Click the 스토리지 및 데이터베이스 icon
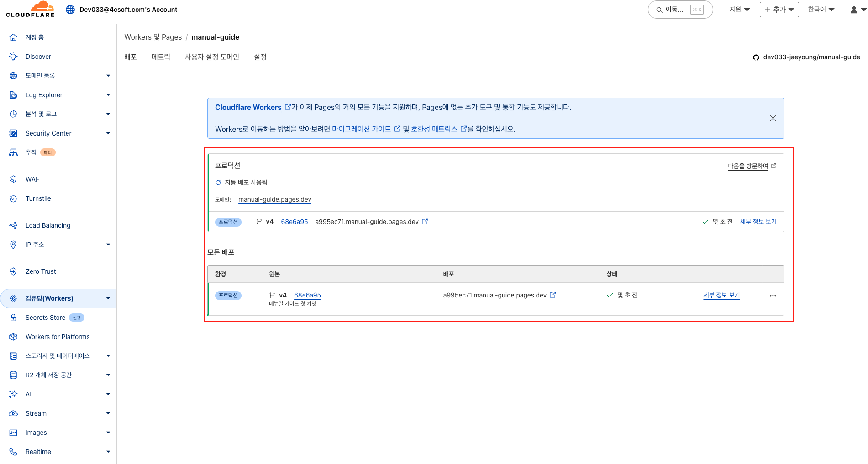The height and width of the screenshot is (464, 868). click(x=13, y=356)
